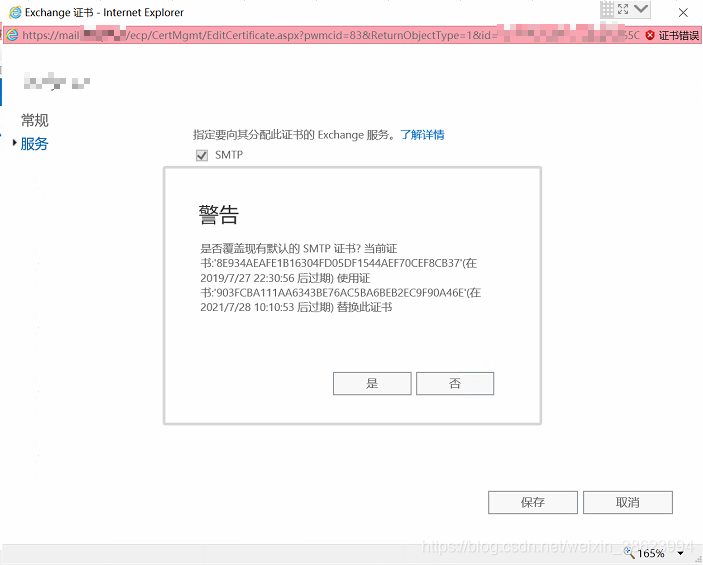Open the 了解详情 link
Screen dimensions: 703x565
coord(422,135)
